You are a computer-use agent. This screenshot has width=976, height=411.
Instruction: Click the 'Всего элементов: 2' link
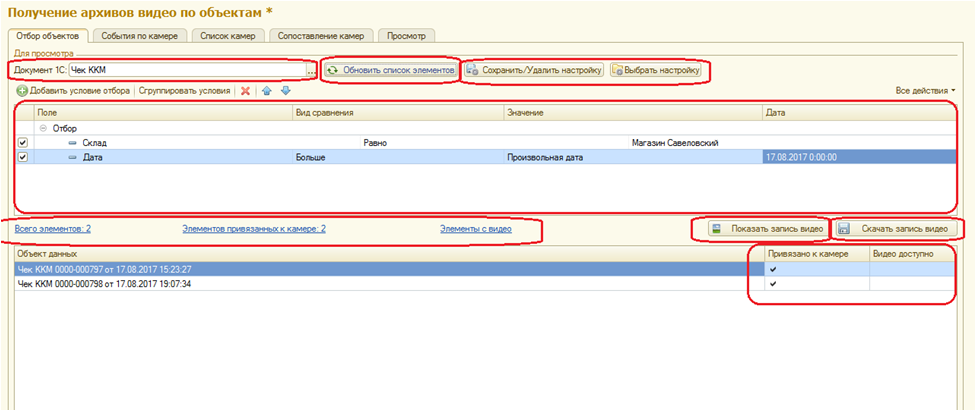[53, 229]
